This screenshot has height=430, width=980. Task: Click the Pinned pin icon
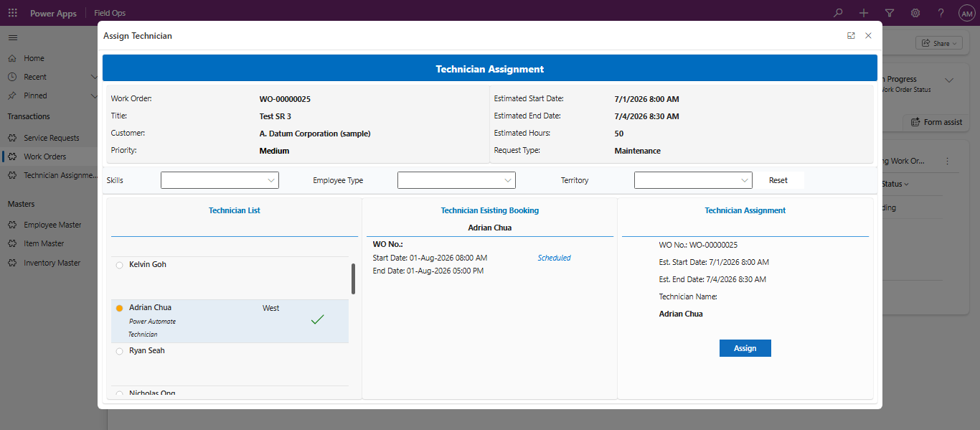12,95
